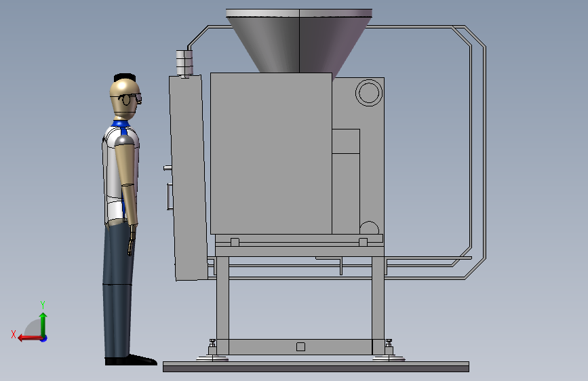Viewport: 588px width, 381px height.
Task: Select the mannequin's glasses
Action: 130,100
